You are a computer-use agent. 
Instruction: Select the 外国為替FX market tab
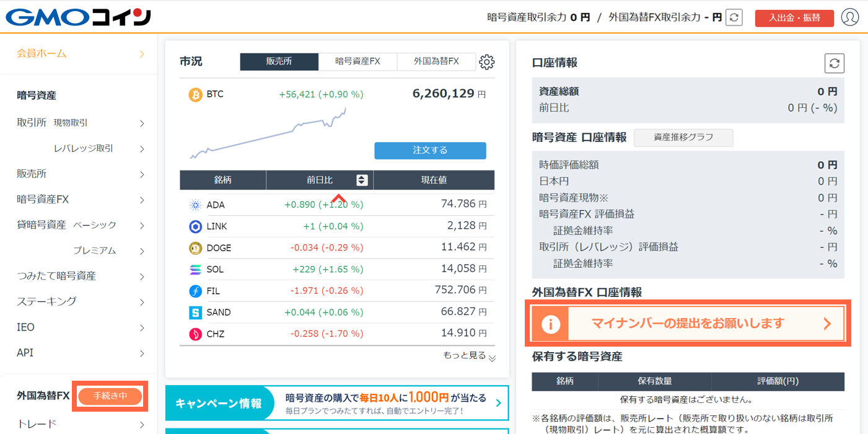(x=437, y=61)
